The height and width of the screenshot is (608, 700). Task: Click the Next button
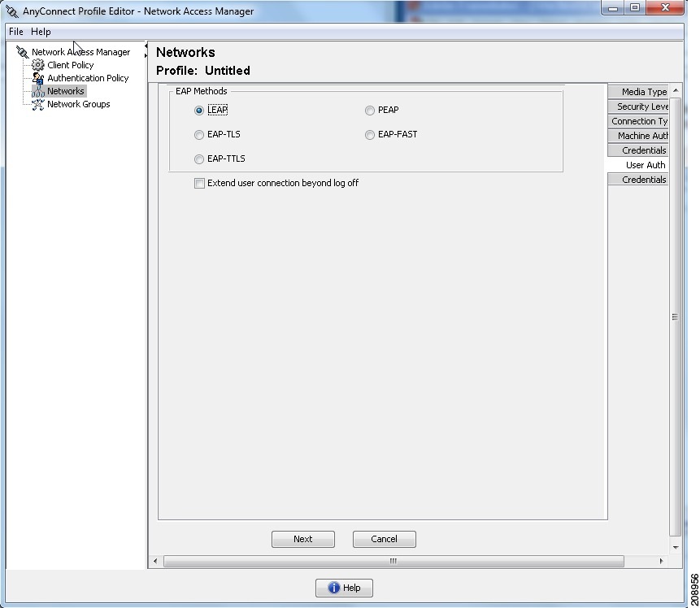pyautogui.click(x=303, y=539)
